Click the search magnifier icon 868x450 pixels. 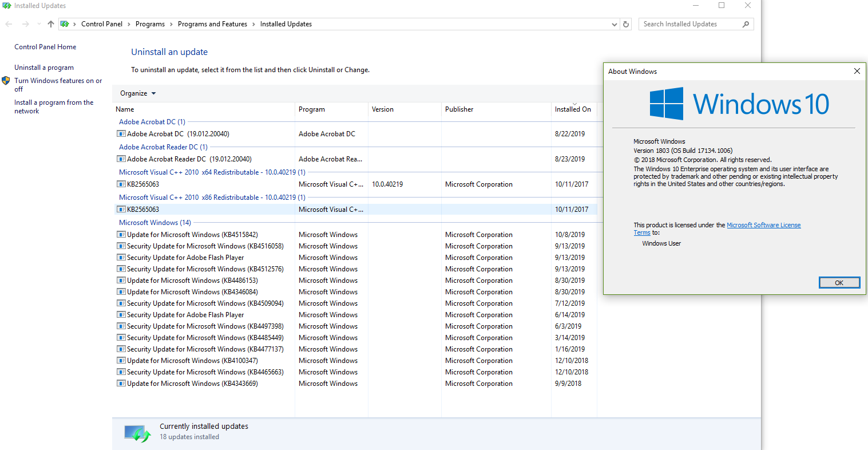point(746,24)
